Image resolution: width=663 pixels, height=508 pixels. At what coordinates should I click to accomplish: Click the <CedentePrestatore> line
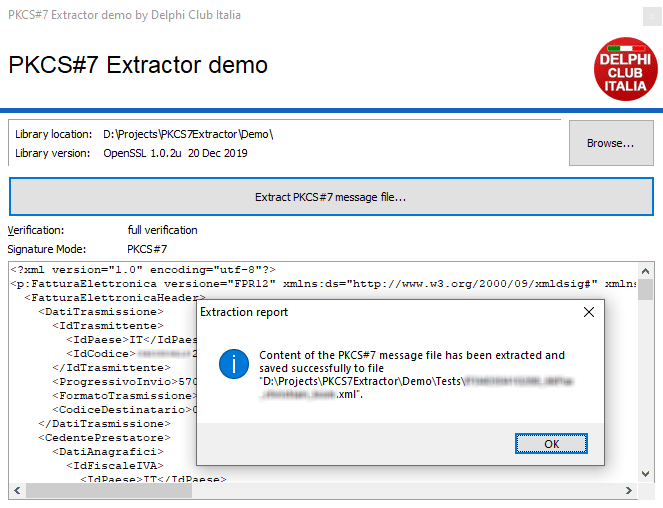pos(104,437)
